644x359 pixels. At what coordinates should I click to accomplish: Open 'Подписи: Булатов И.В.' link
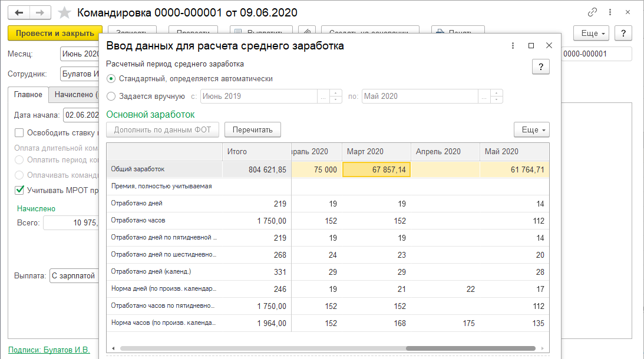[49, 350]
